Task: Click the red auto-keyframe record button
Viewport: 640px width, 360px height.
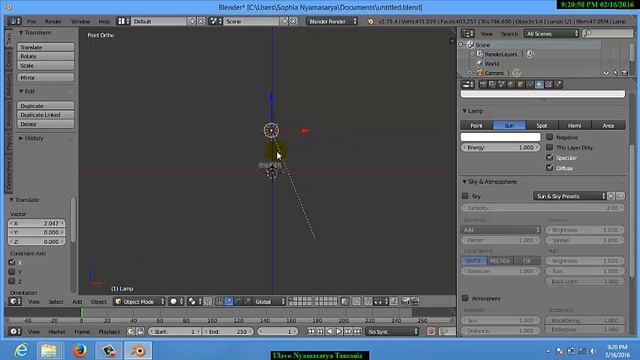Action: coord(431,331)
